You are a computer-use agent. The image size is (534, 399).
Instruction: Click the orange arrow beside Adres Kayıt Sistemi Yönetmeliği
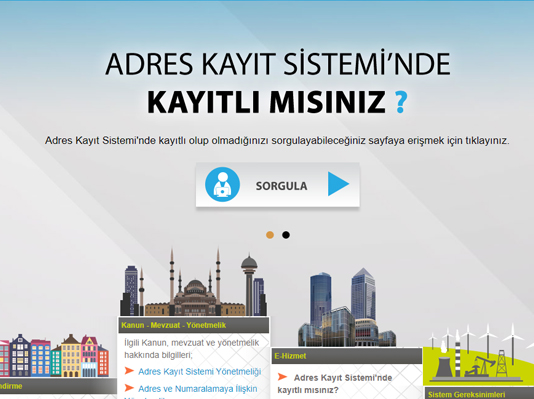click(x=129, y=370)
